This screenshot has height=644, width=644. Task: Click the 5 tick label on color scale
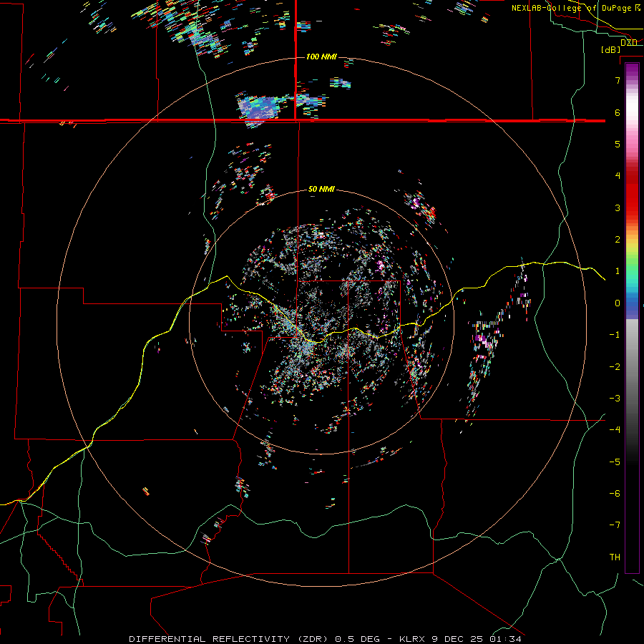click(x=618, y=144)
